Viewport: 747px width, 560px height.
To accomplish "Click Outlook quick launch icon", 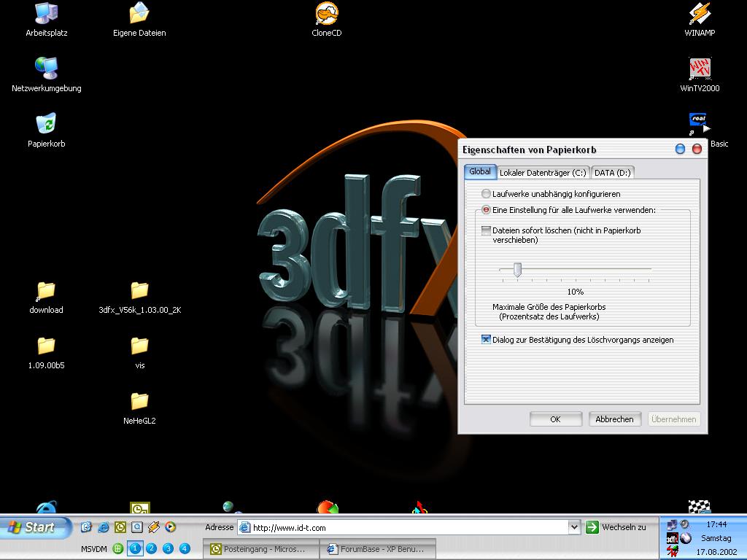I will pyautogui.click(x=120, y=527).
